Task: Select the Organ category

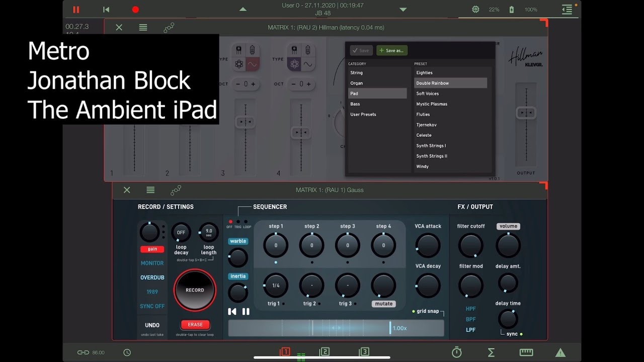Action: point(377,83)
